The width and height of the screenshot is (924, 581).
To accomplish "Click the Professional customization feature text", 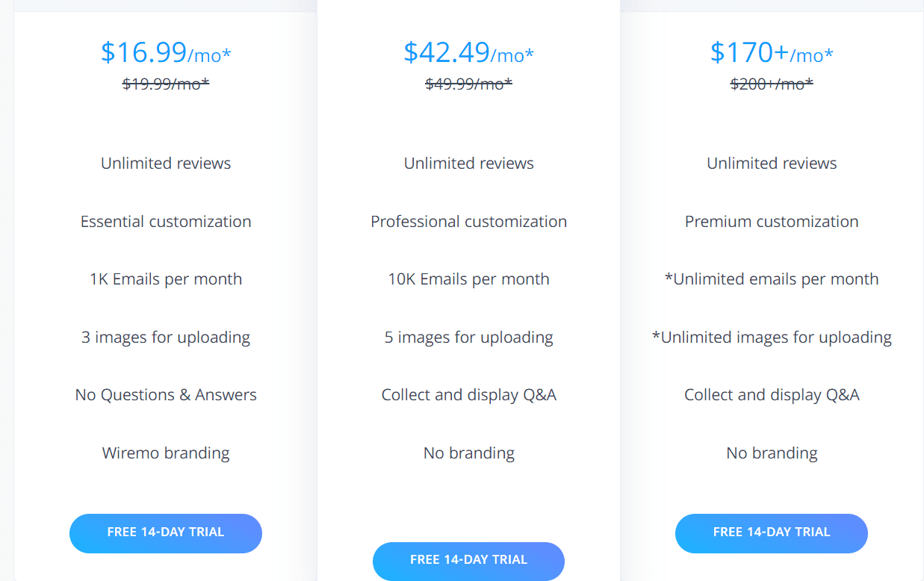I will pos(468,221).
